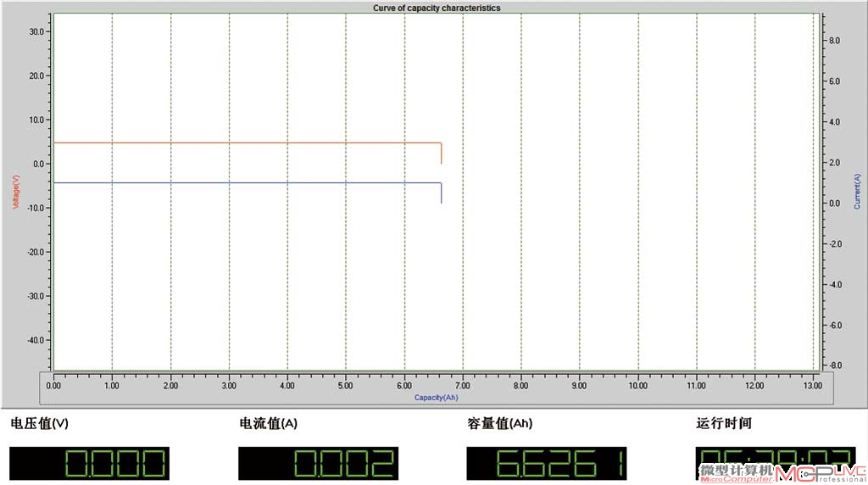Click the 电流值(A) label
Viewport: 868px width, 485px height.
[269, 424]
